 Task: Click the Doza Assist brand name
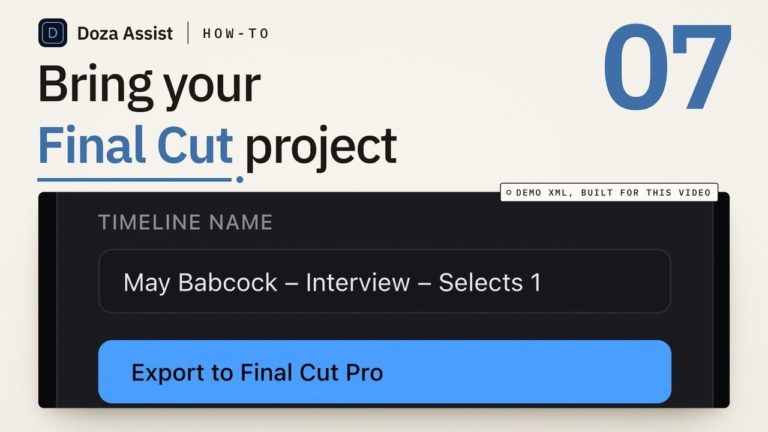pos(125,33)
